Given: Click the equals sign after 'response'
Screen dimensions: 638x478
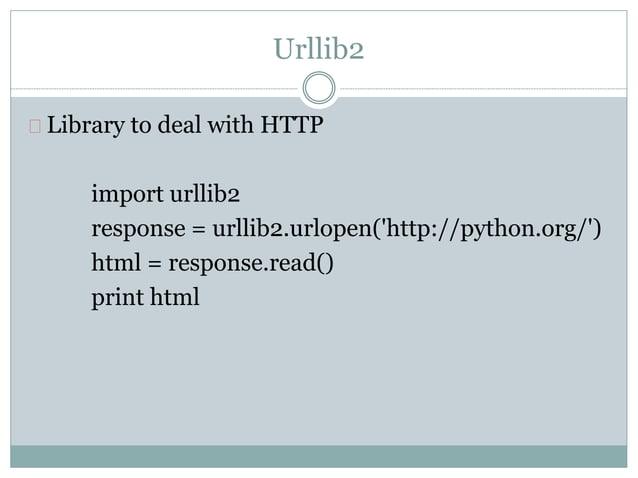Looking at the screenshot, I should click(x=199, y=230).
